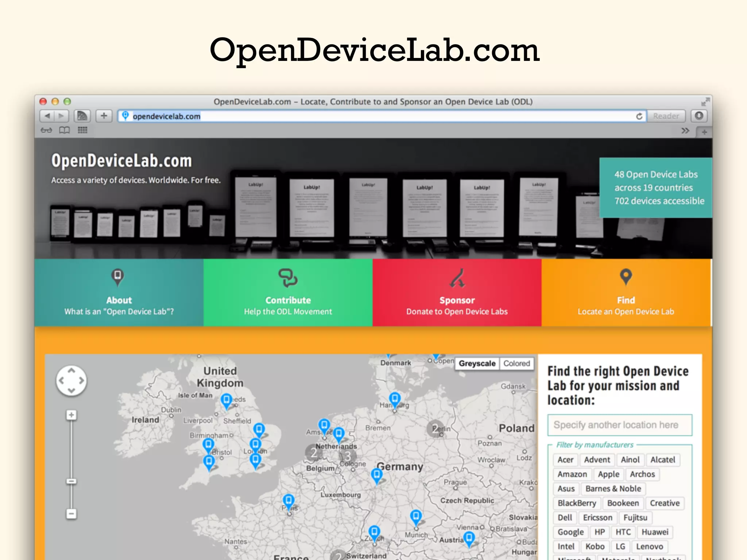The height and width of the screenshot is (560, 747).
Task: Click the OpenDeviceLab.com site logo
Action: point(121,161)
